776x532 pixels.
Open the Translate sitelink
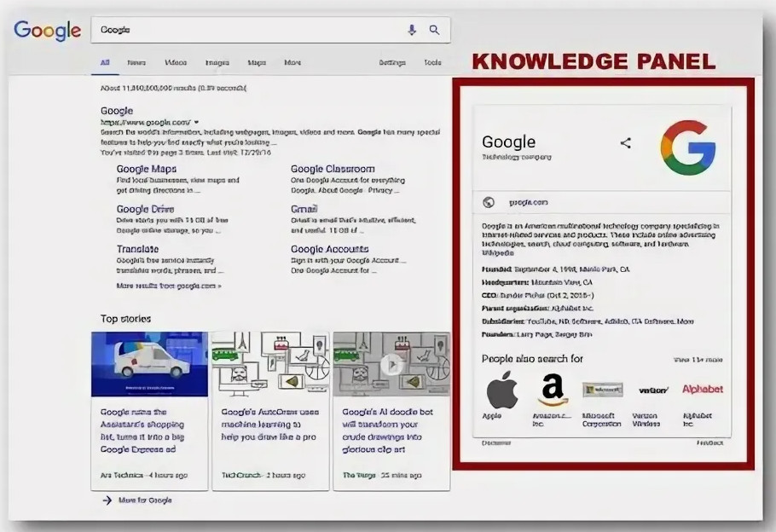tap(137, 250)
